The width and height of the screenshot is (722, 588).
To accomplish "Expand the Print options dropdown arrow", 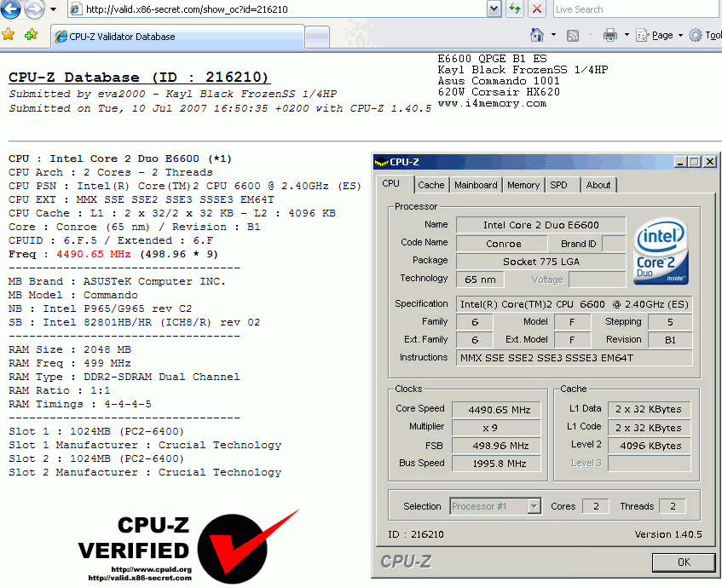I will coord(627,35).
